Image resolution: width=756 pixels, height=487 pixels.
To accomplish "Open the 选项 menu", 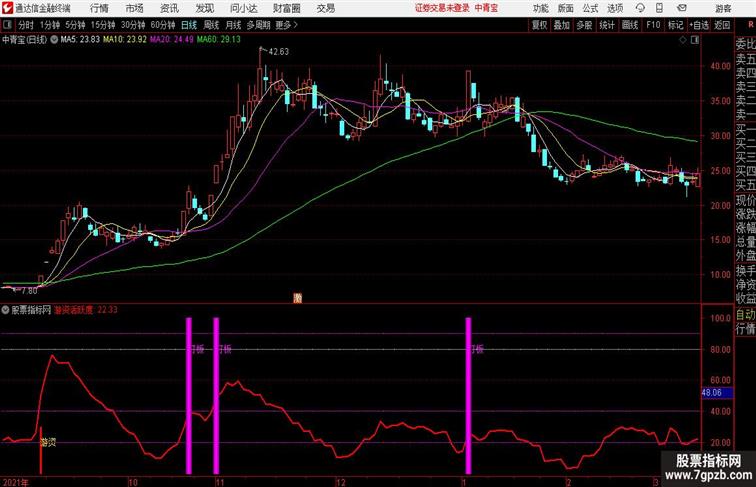I will (615, 8).
